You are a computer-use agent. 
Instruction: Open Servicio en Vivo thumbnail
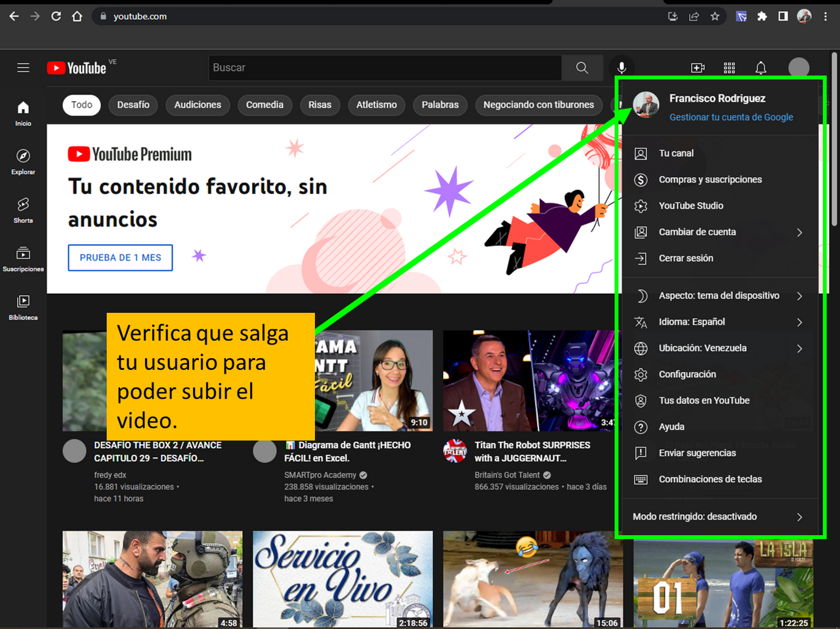[343, 580]
